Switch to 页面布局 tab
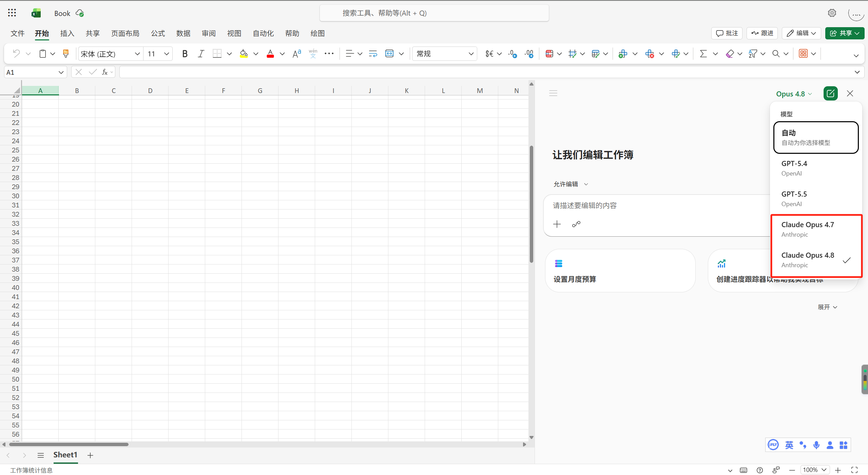Viewport: 868px width, 475px height. pyautogui.click(x=125, y=33)
